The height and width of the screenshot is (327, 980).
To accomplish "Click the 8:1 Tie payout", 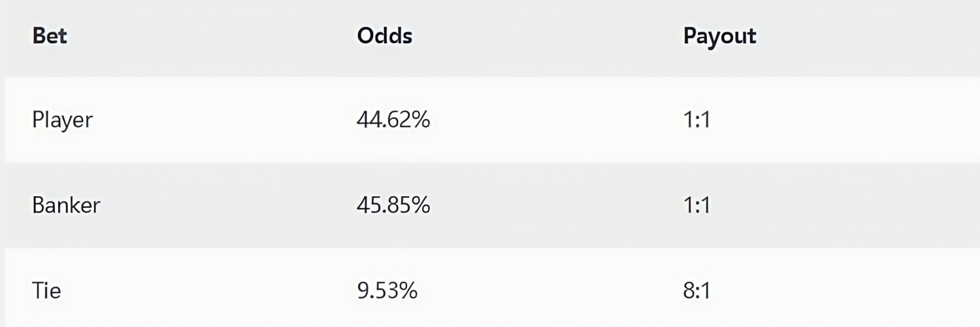I will [696, 290].
